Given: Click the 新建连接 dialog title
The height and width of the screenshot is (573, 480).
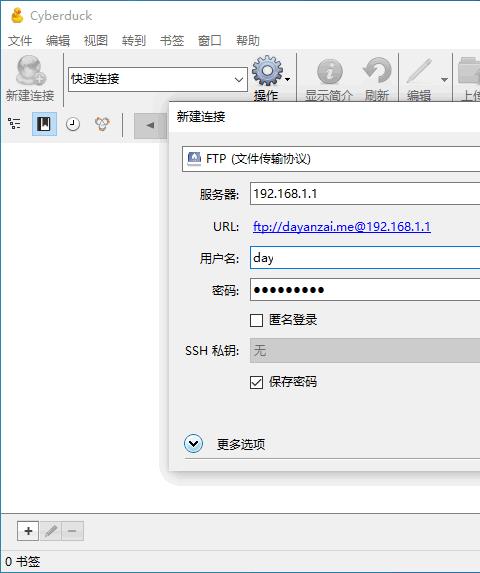Looking at the screenshot, I should (x=201, y=117).
